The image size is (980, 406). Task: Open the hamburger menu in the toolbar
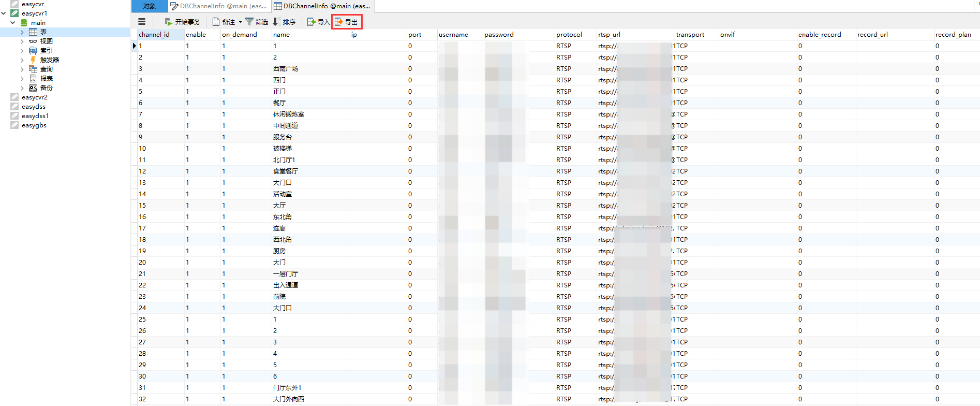coord(142,22)
